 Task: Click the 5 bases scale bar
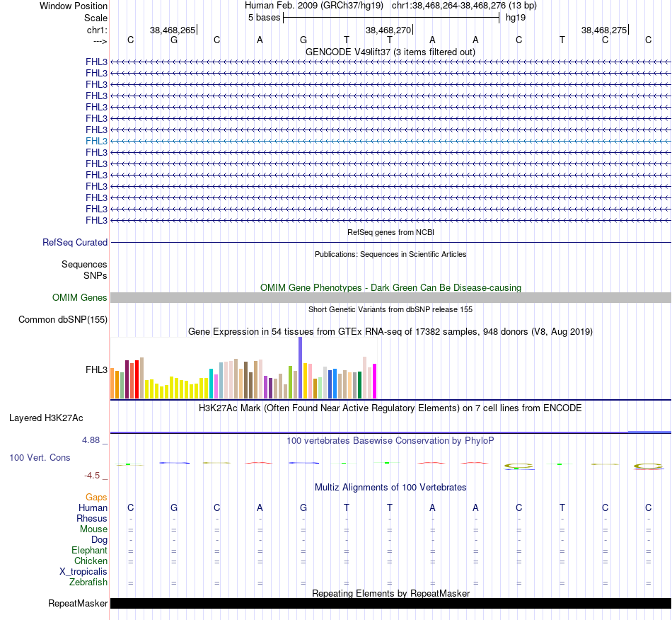coord(391,18)
